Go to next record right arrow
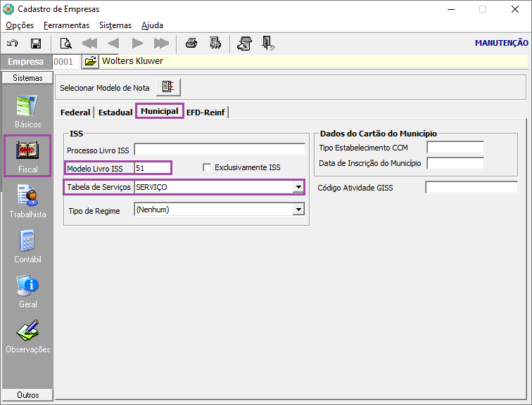 click(x=137, y=44)
